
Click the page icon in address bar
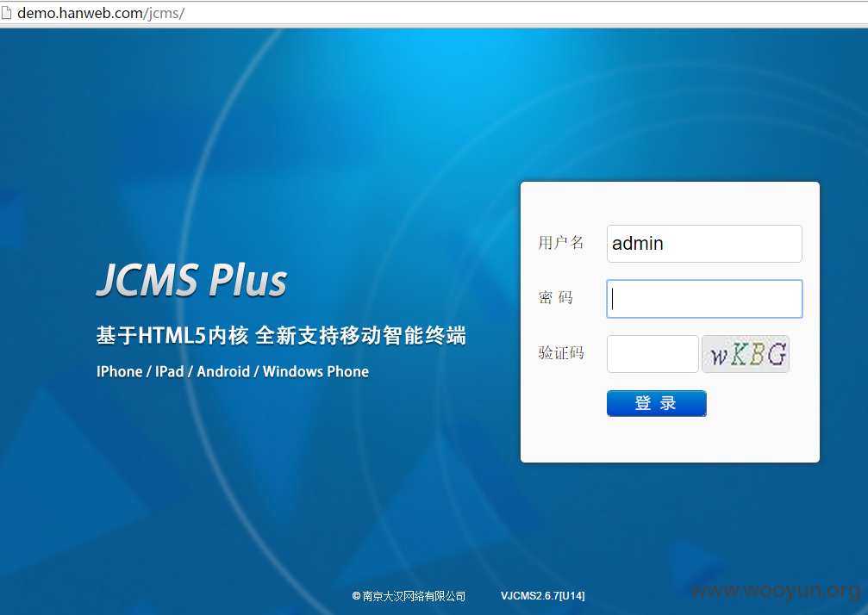tap(6, 13)
